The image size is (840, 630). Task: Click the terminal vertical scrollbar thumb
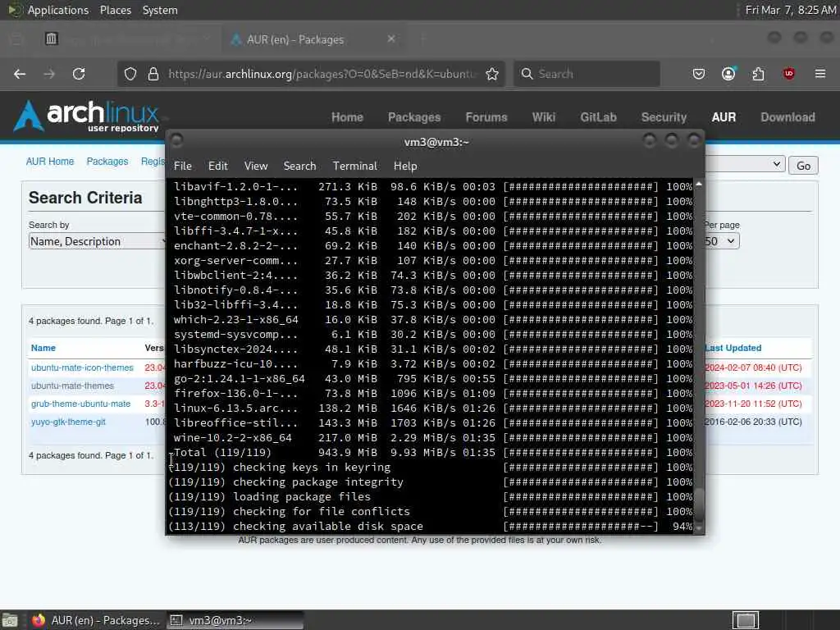699,504
